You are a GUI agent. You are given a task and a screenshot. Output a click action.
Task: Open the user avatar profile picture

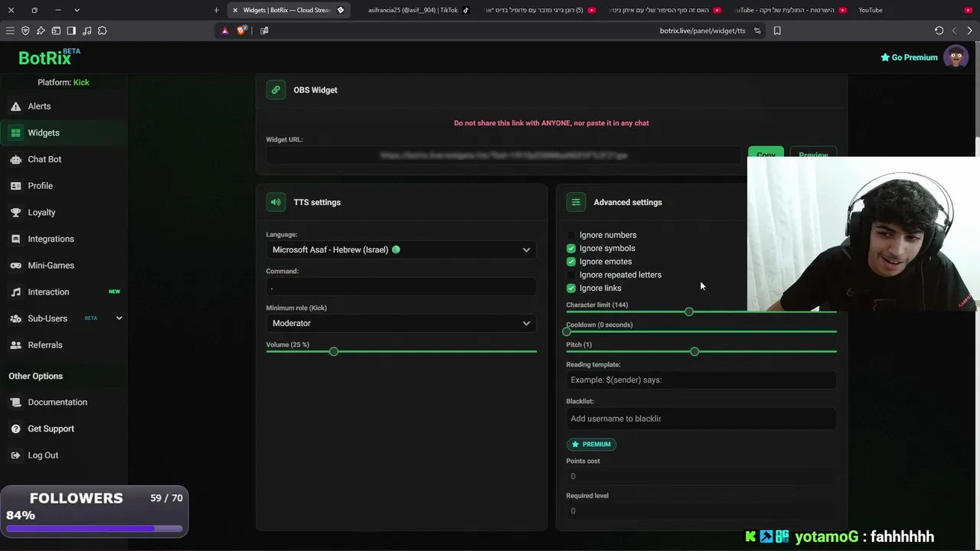[x=955, y=57]
